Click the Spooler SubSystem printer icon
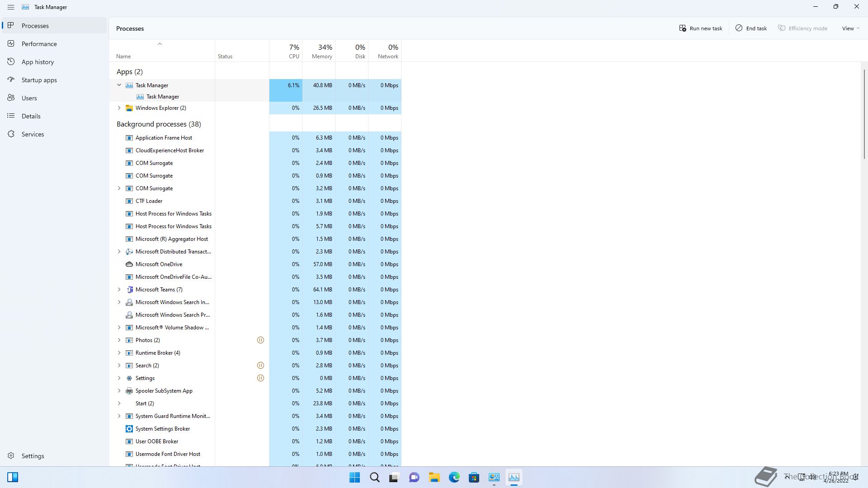The image size is (868, 488). tap(129, 391)
